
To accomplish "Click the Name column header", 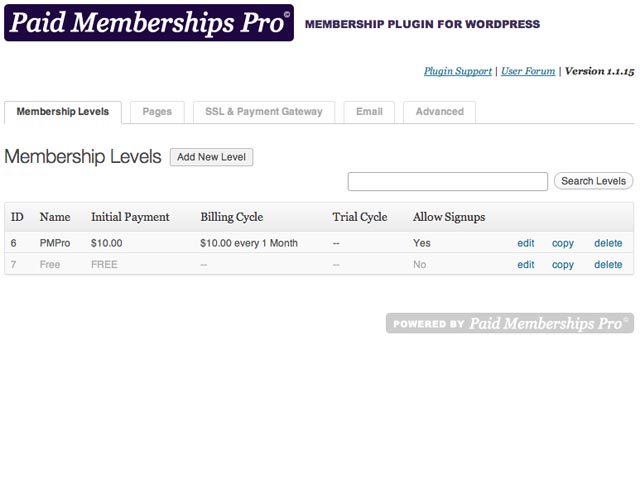I will pyautogui.click(x=55, y=217).
